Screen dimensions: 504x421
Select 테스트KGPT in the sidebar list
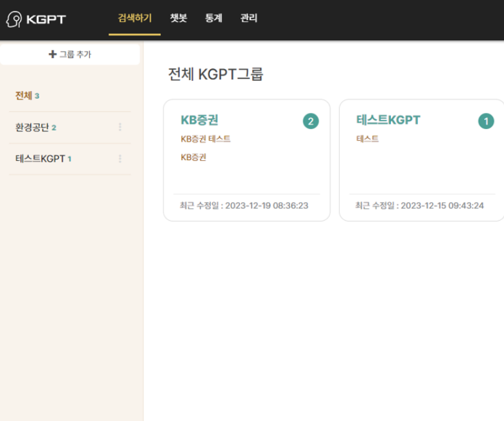click(40, 159)
